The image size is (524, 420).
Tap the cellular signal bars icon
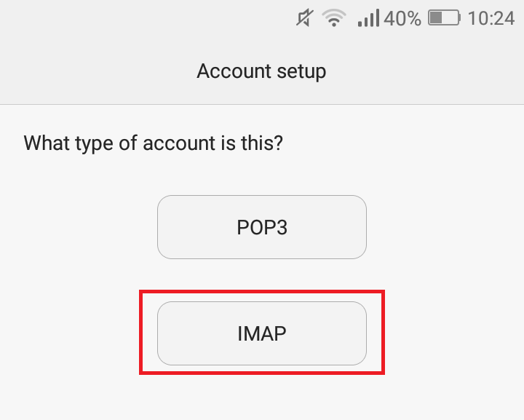click(369, 18)
